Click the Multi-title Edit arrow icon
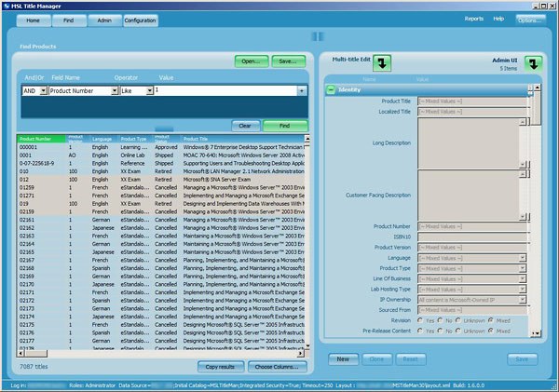The height and width of the screenshot is (392, 559). coord(382,63)
